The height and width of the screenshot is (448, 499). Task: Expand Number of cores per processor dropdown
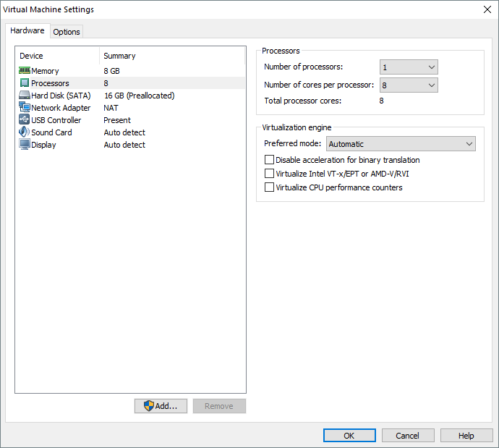[x=409, y=85]
